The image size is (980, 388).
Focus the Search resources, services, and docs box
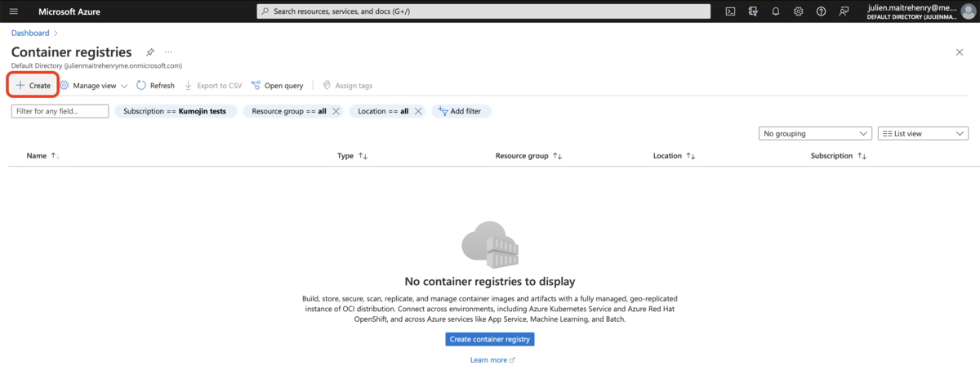click(x=484, y=11)
